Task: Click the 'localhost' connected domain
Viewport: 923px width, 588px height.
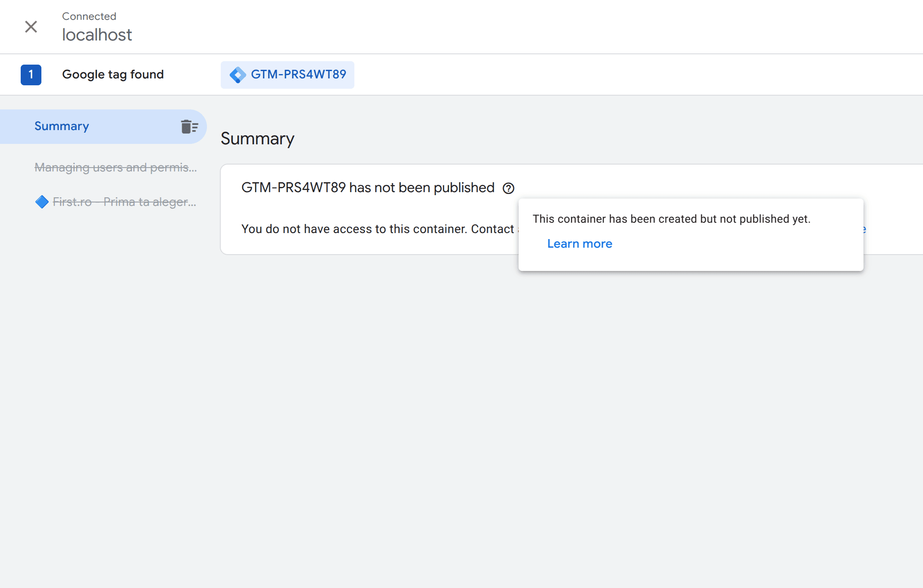Action: pos(97,35)
